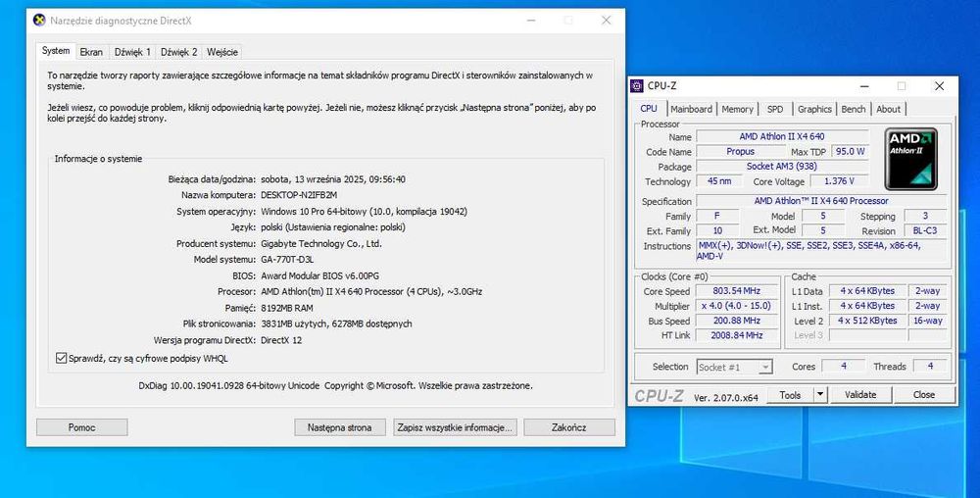The image size is (980, 498).
Task: Click the Award Modular BIOS v6.00PG text
Action: point(320,275)
